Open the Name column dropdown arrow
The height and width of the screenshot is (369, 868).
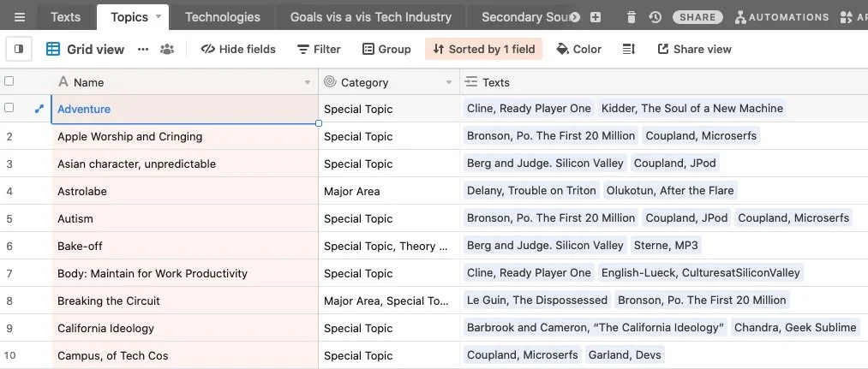point(308,82)
